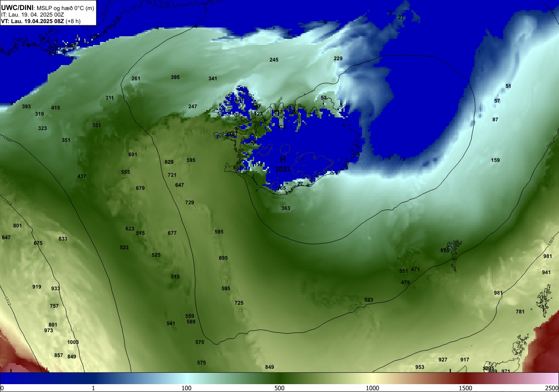Click the 623 height value
The image size is (559, 392).
[x=130, y=229]
